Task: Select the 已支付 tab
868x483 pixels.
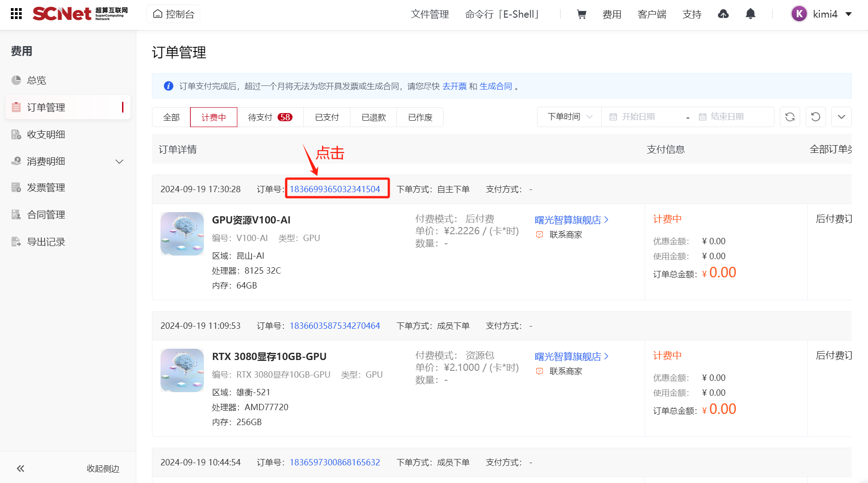Action: (327, 118)
